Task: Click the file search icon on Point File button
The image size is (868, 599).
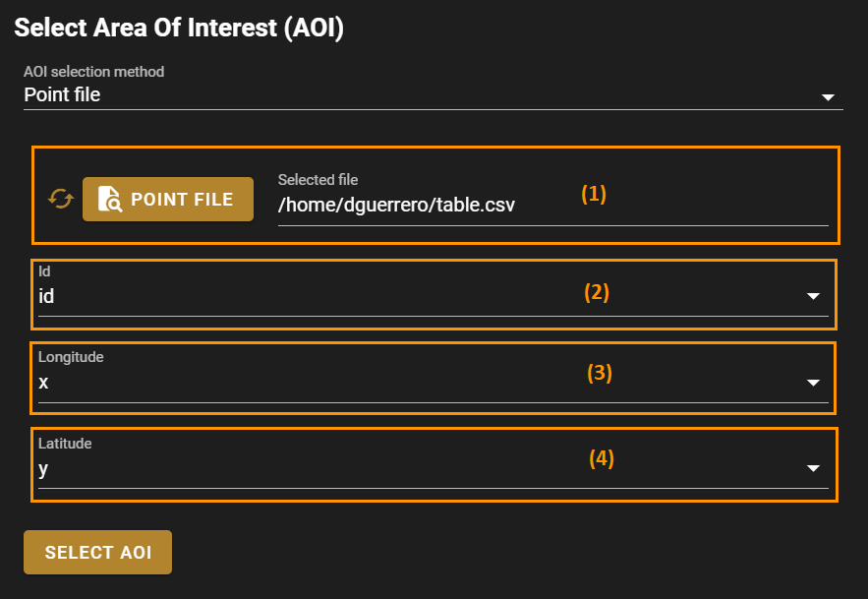Action: [x=109, y=200]
